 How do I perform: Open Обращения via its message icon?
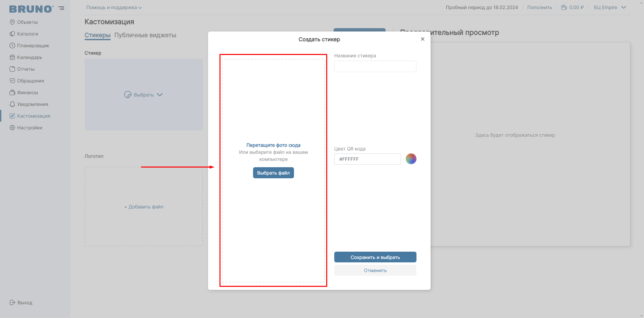tap(12, 81)
